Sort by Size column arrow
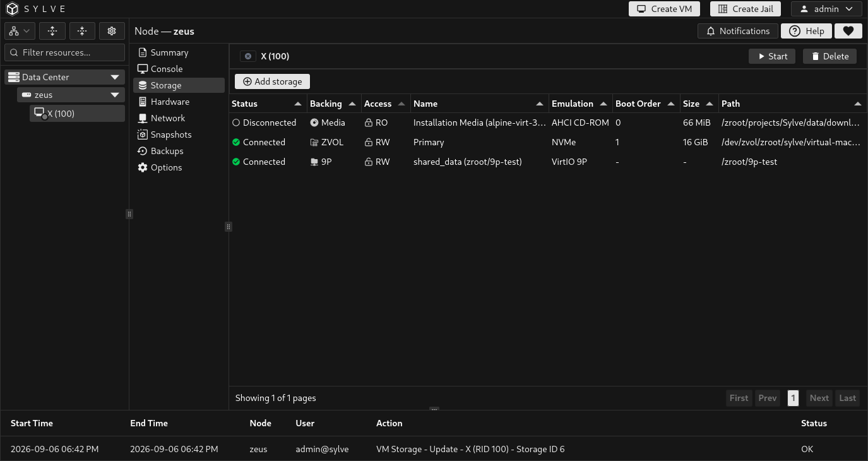This screenshot has height=461, width=868. point(710,104)
